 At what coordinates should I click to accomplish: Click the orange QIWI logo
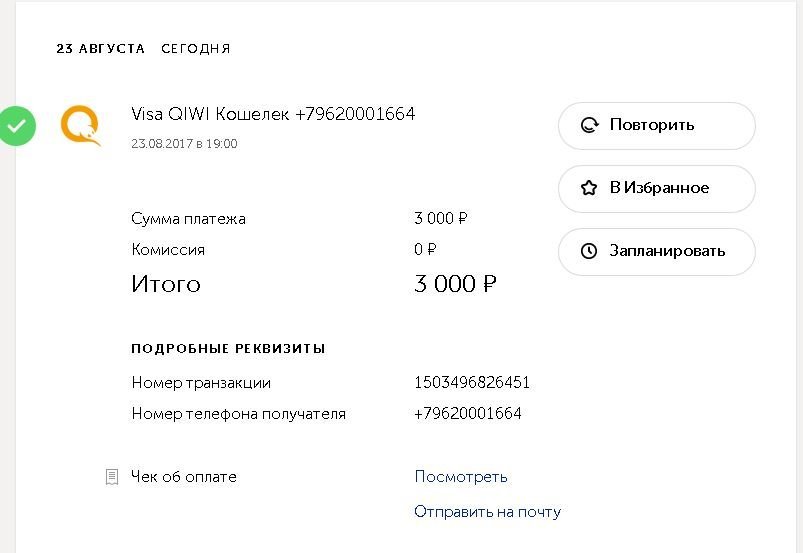point(80,126)
